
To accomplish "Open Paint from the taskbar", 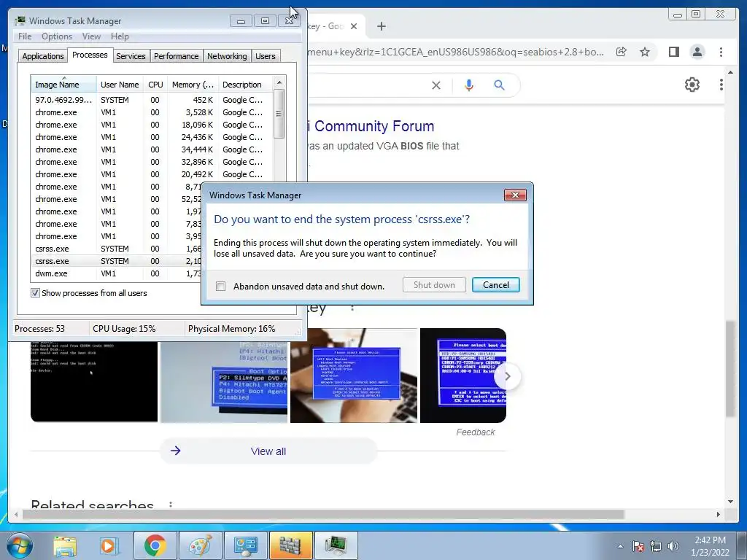I will [200, 545].
